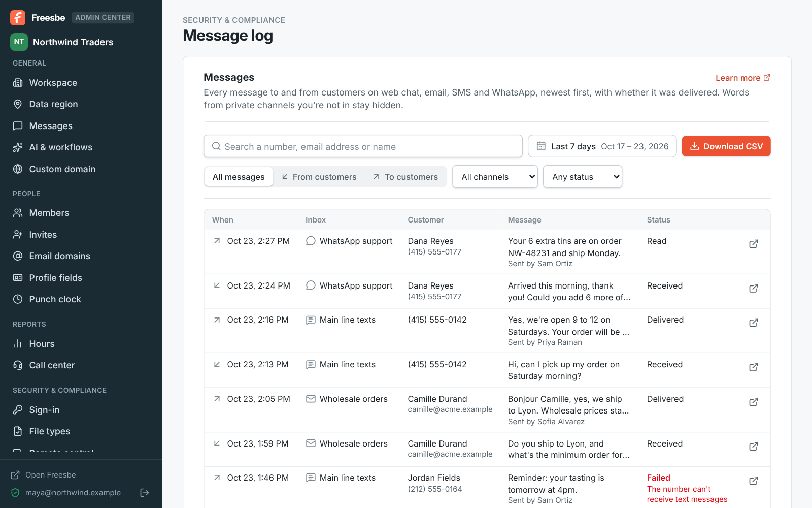This screenshot has width=812, height=508.
Task: Click the Northwind Traders workspace name
Action: 73,42
